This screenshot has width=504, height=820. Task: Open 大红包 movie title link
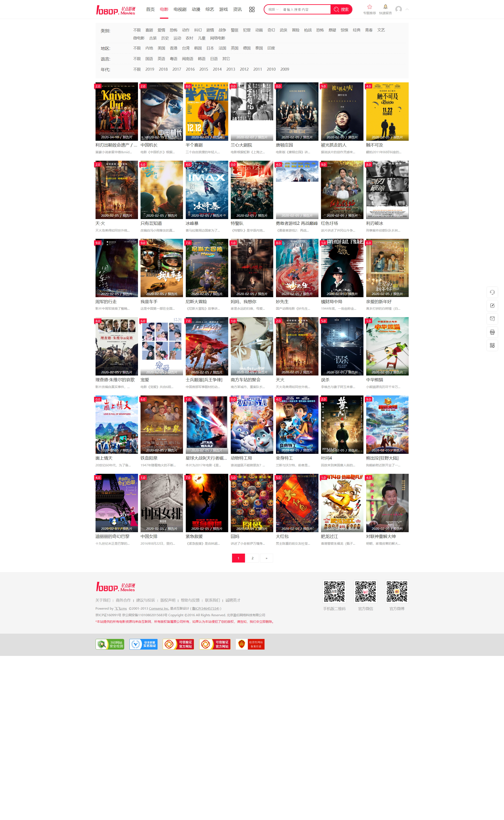[282, 536]
